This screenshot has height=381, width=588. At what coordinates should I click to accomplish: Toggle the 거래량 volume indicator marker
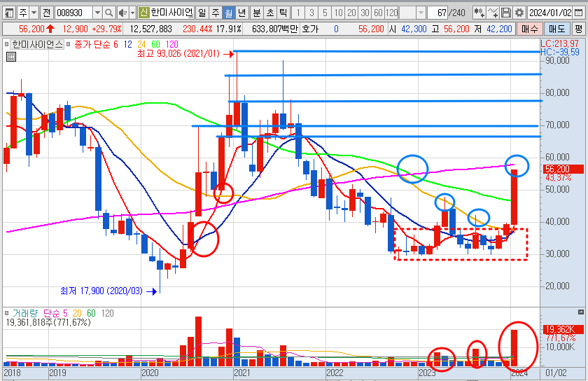tap(7, 313)
